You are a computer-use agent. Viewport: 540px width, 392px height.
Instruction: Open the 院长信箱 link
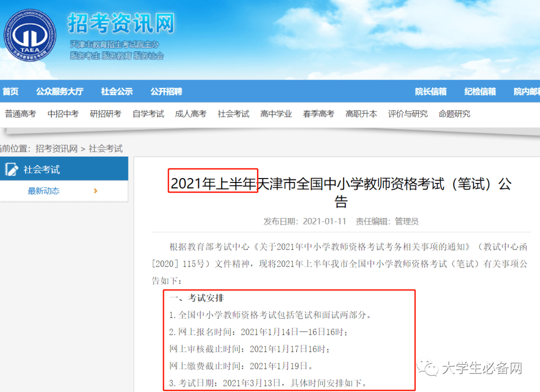click(x=430, y=91)
